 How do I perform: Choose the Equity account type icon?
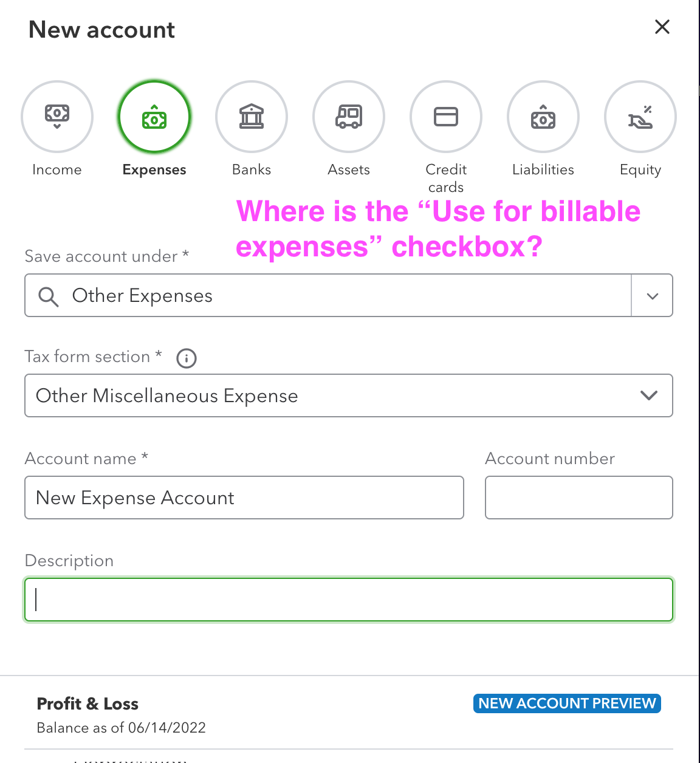pos(640,117)
